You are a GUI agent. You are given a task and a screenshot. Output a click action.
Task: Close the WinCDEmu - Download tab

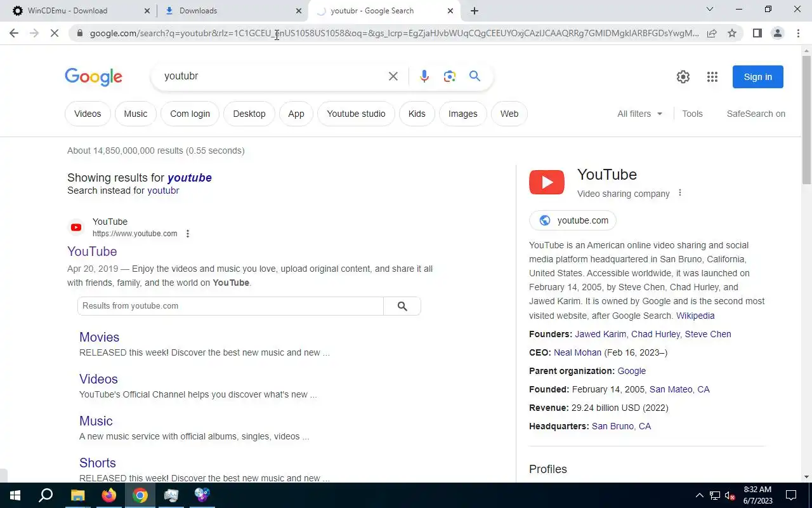coord(147,11)
